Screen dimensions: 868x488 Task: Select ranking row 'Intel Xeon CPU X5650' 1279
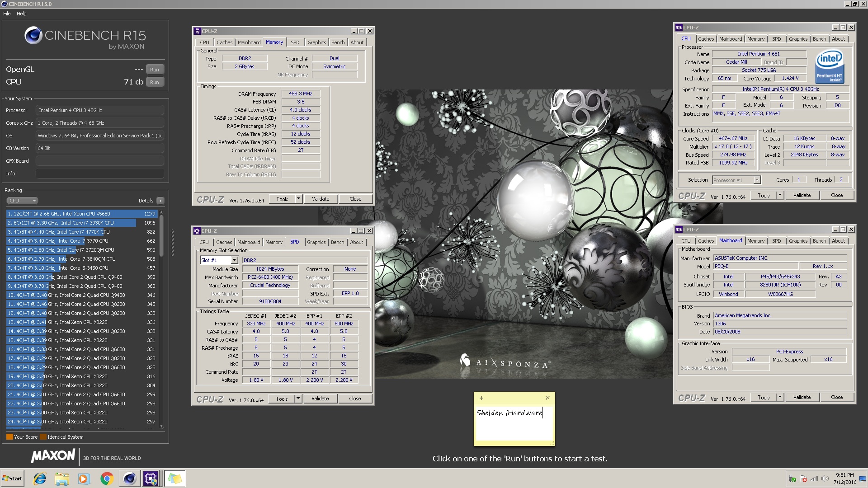[x=81, y=214]
